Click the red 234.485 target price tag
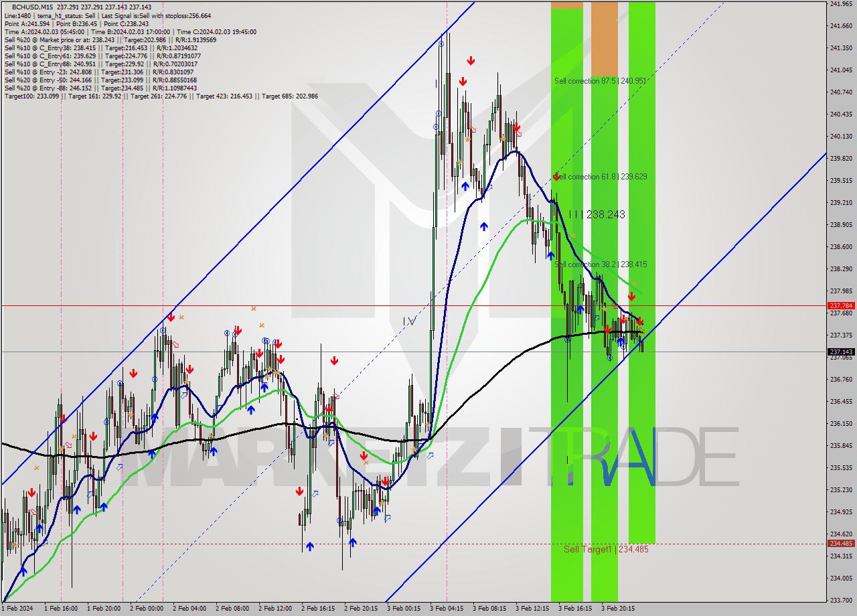Viewport: 857px width, 616px height. 841,544
